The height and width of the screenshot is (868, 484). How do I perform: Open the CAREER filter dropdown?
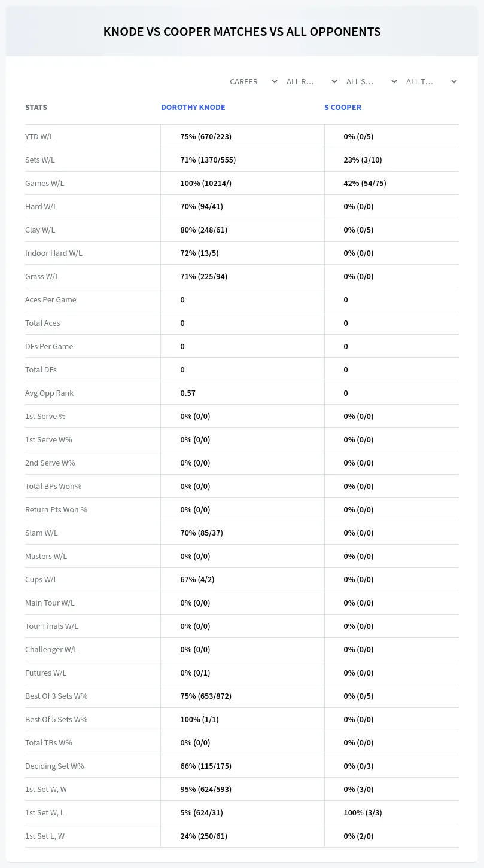(x=253, y=81)
